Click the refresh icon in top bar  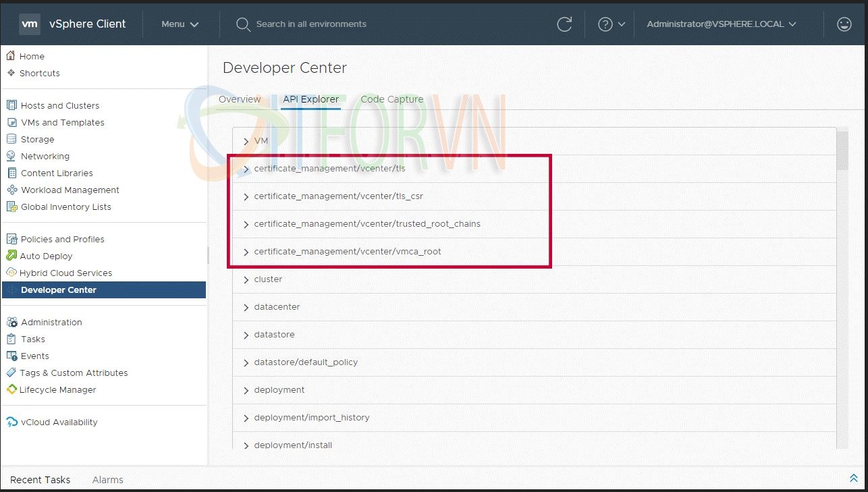coord(564,24)
